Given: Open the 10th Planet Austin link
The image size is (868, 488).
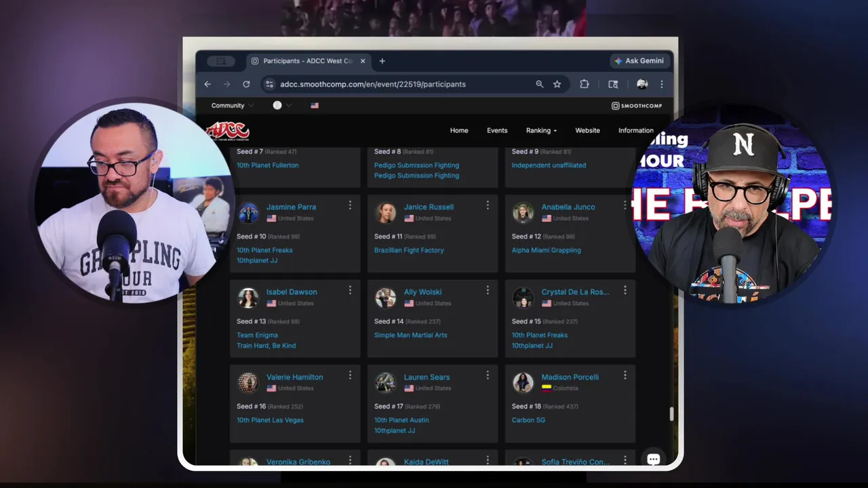Looking at the screenshot, I should pos(401,420).
